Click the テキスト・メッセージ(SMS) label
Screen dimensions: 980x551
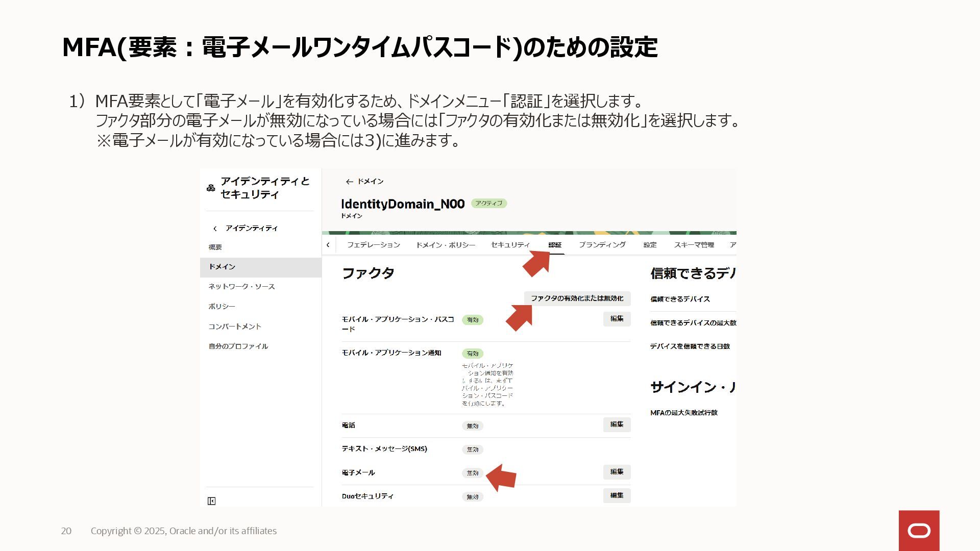click(x=384, y=449)
